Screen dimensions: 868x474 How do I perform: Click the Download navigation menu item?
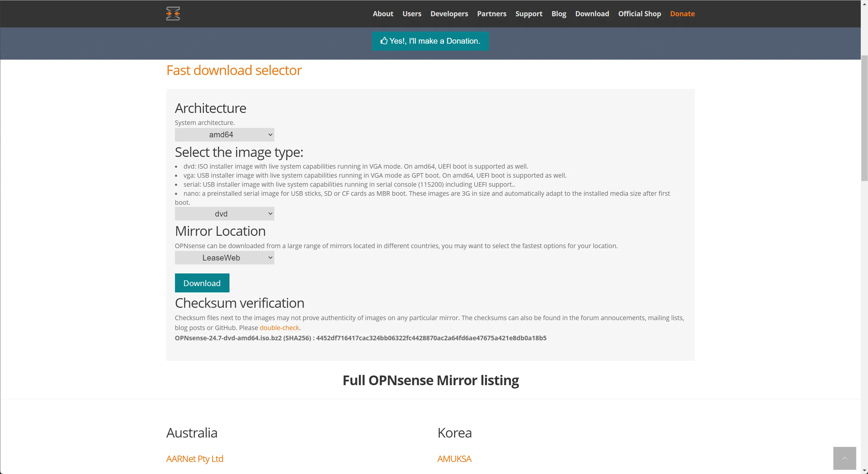(592, 14)
